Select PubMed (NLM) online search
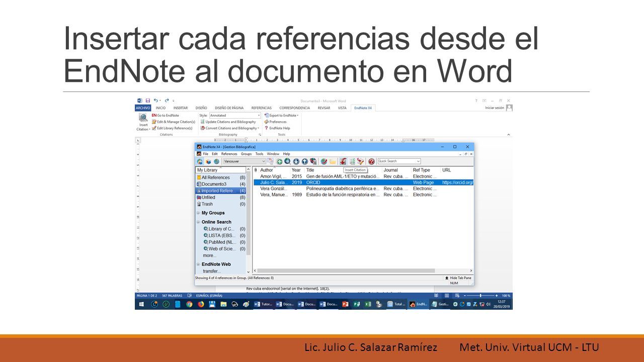The width and height of the screenshot is (644, 362). (224, 242)
